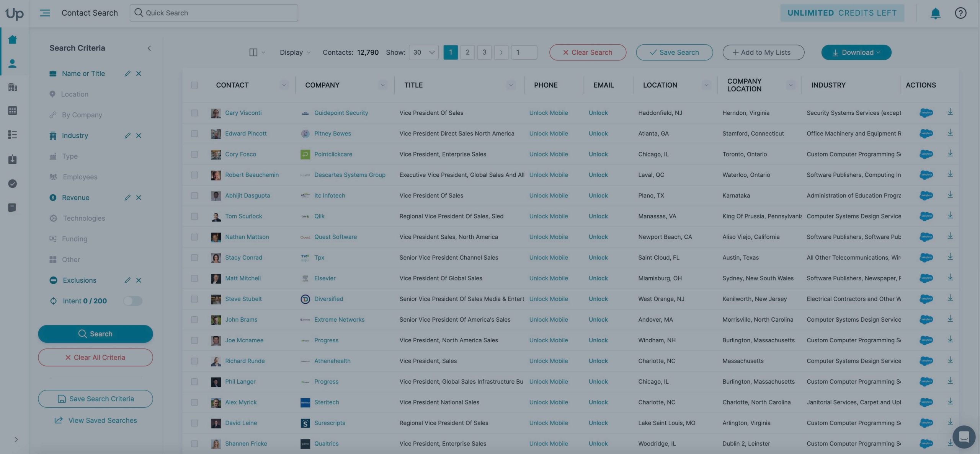This screenshot has width=980, height=454.
Task: Click the home icon in sidebar
Action: [12, 39]
